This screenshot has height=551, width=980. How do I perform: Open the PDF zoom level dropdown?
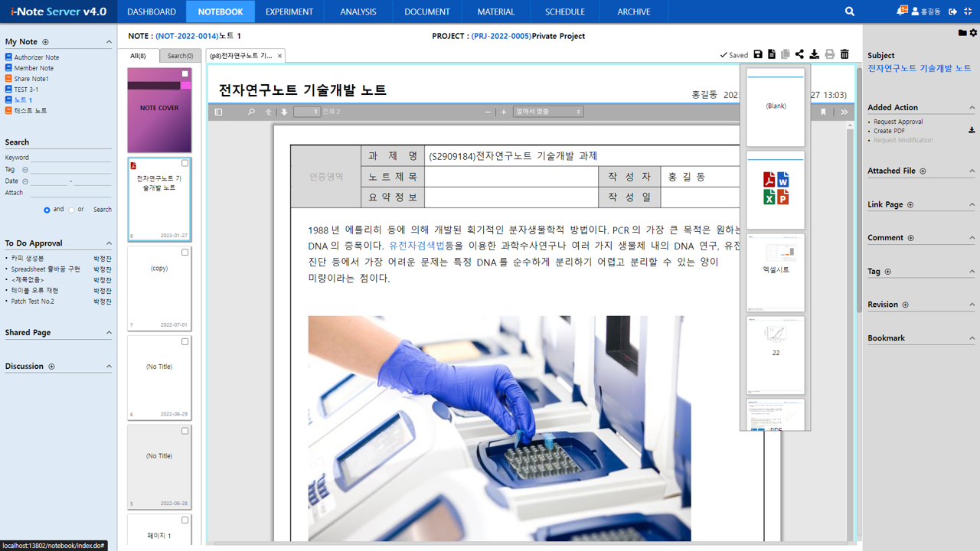tap(548, 112)
